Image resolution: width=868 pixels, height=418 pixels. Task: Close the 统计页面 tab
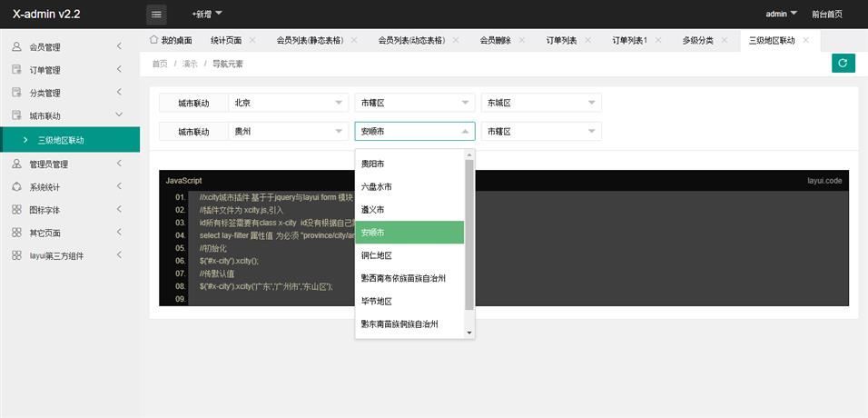point(252,41)
